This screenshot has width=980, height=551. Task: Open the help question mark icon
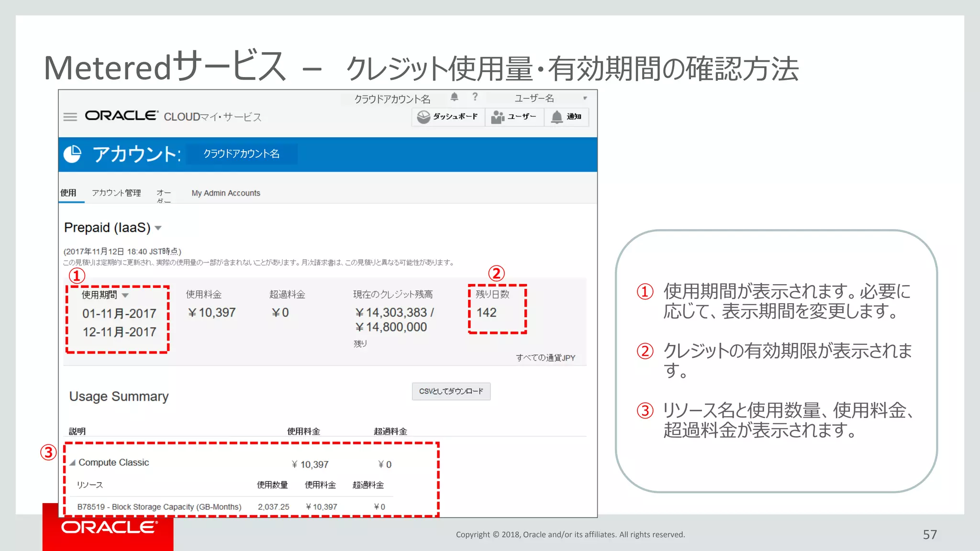pos(475,97)
